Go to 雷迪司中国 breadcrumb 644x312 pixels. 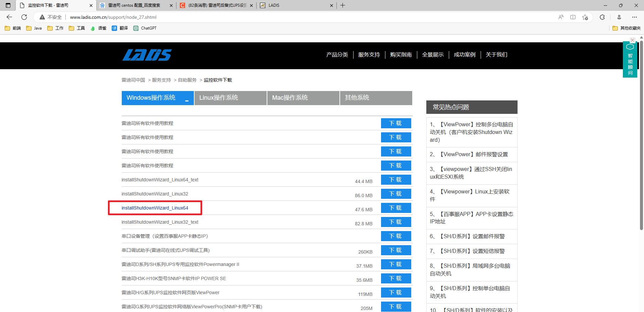click(133, 80)
